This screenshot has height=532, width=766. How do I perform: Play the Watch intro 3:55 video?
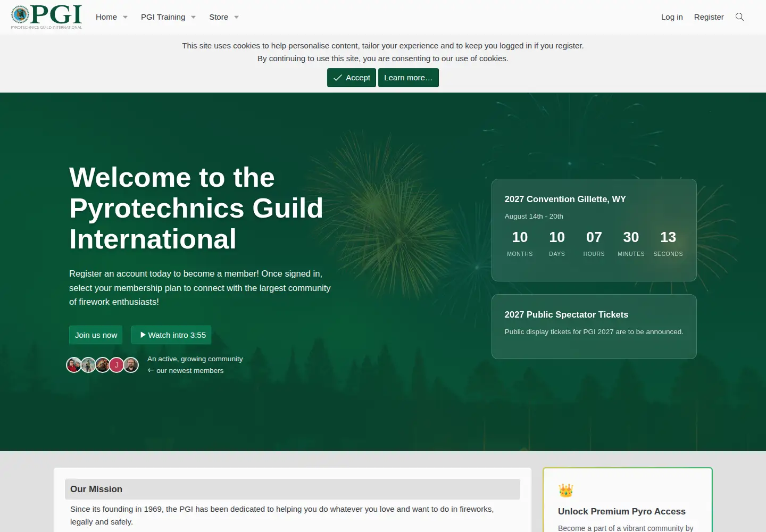(172, 335)
